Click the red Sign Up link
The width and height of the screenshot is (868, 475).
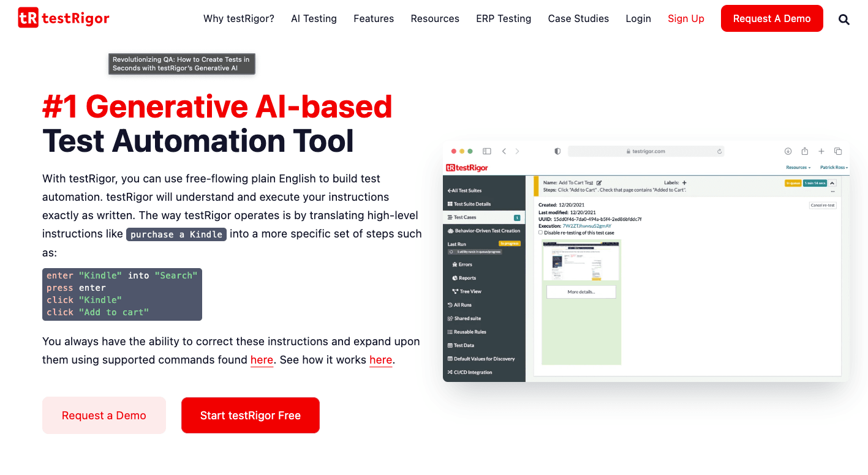point(686,18)
